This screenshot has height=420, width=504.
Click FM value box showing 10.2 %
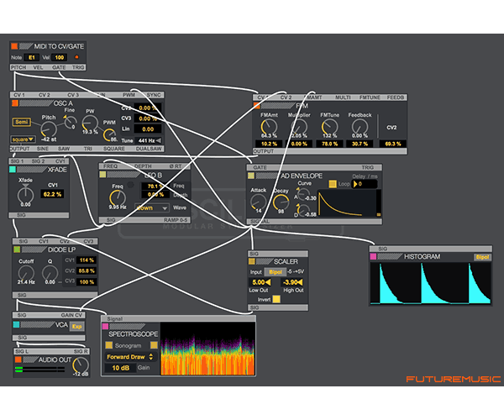tap(269, 144)
